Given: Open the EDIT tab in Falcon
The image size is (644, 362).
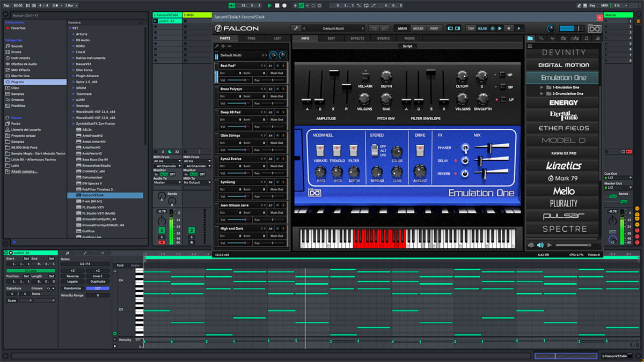Looking at the screenshot, I should click(331, 39).
